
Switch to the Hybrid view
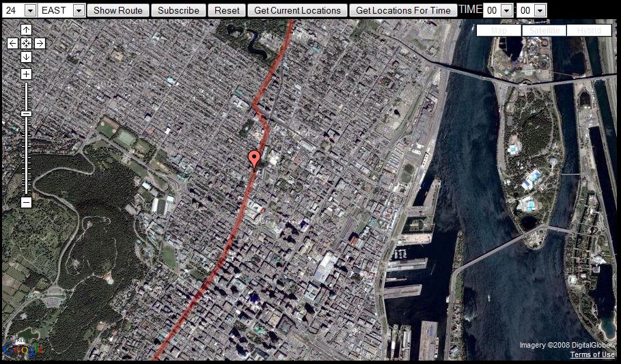click(590, 31)
